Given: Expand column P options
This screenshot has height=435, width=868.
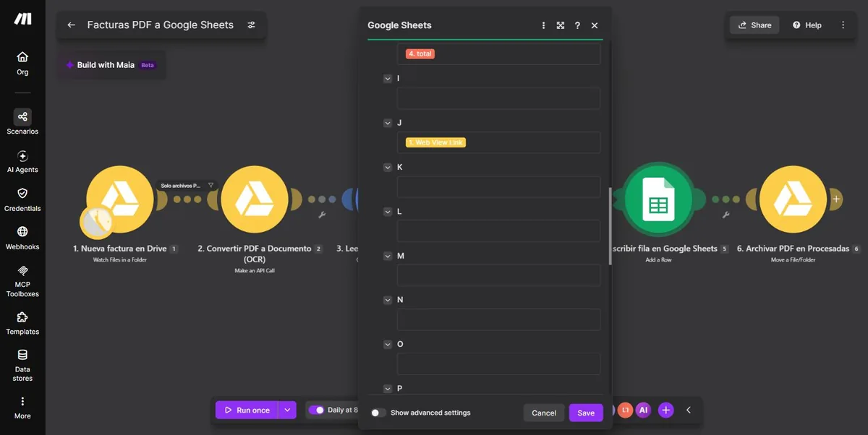Looking at the screenshot, I should tap(388, 389).
